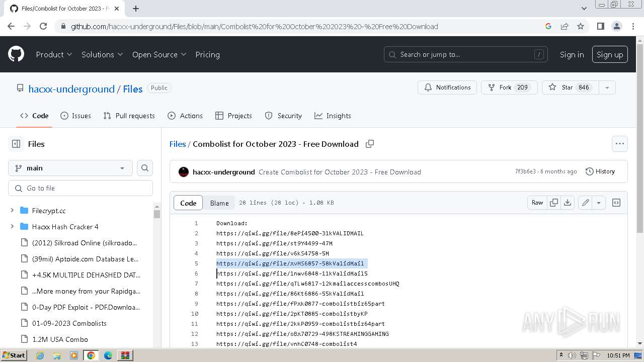644x362 pixels.
Task: Click Sign in
Action: pos(572,54)
